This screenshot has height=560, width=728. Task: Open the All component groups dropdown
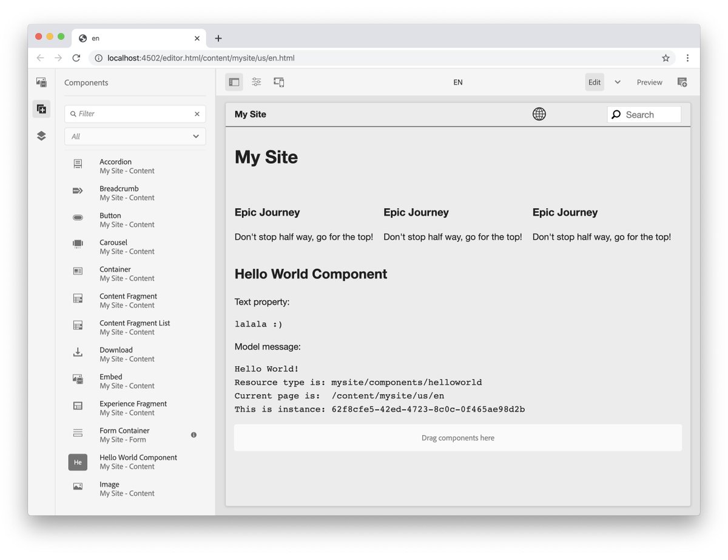coord(135,137)
